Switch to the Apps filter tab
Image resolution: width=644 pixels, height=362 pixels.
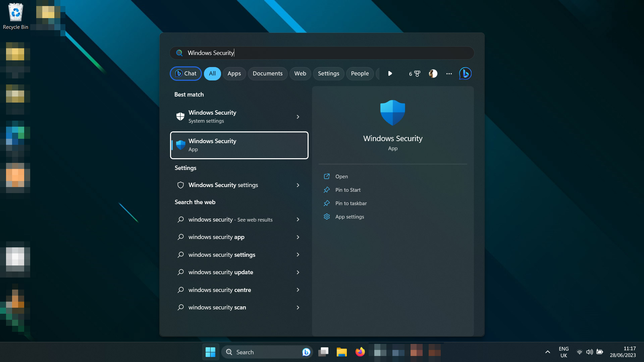(x=234, y=73)
